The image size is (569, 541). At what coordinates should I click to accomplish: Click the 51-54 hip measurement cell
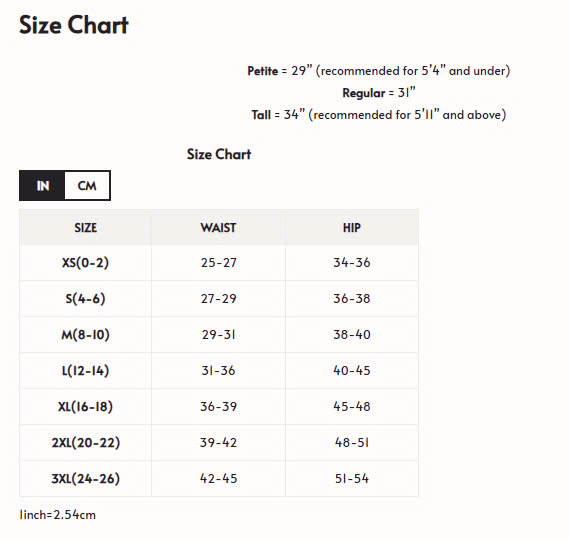pyautogui.click(x=352, y=478)
